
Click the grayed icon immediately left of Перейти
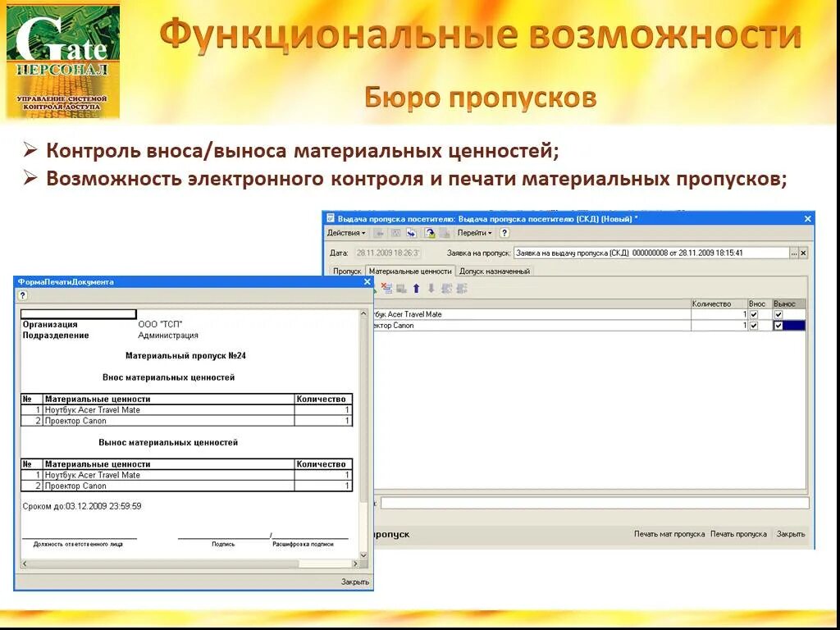[x=444, y=233]
